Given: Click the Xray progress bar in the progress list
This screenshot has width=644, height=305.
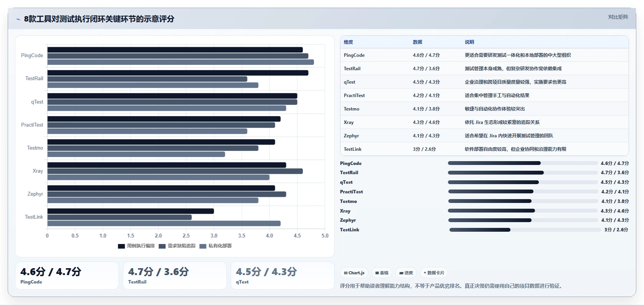Looking at the screenshot, I should click(x=523, y=211).
